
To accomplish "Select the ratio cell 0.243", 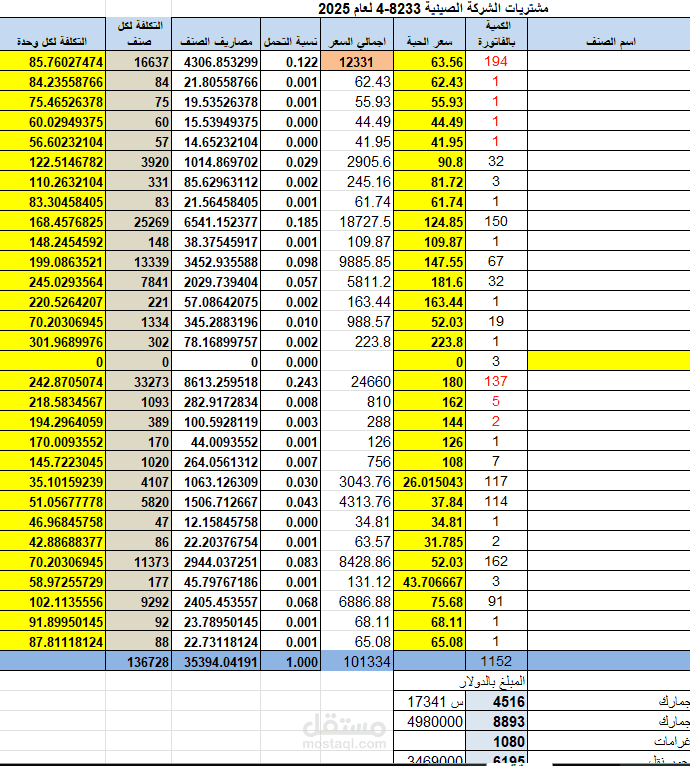I will [291, 382].
